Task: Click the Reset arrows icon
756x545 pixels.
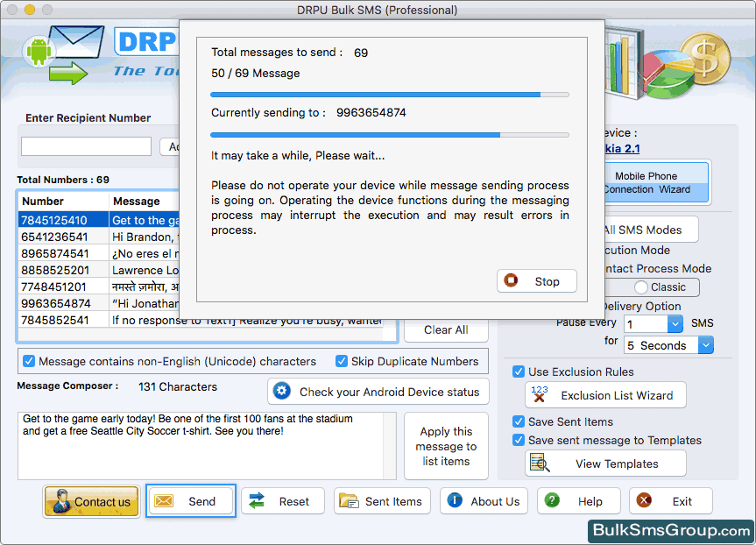Action: [257, 500]
